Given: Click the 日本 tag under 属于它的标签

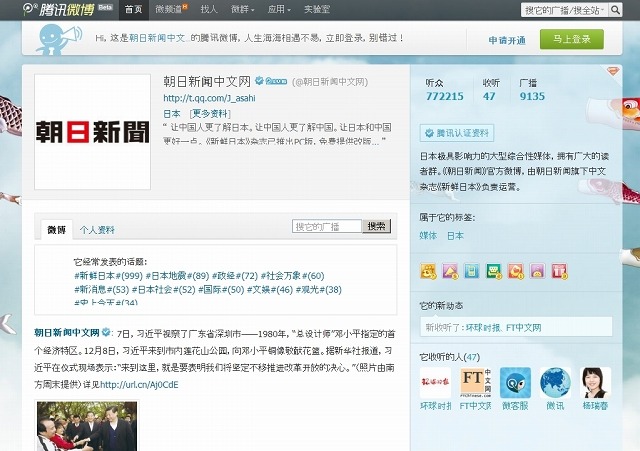Looking at the screenshot, I should [x=455, y=235].
